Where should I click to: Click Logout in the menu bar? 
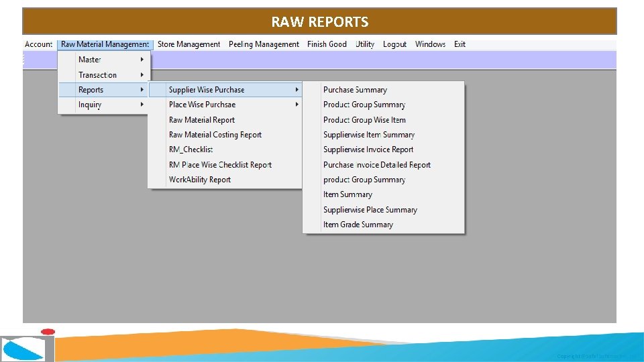coord(394,44)
